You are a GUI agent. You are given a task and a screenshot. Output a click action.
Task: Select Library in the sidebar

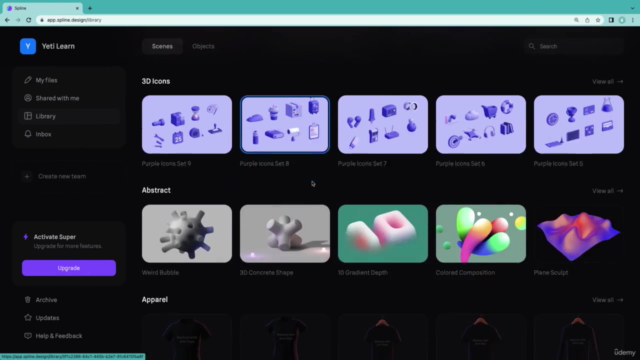tap(69, 116)
